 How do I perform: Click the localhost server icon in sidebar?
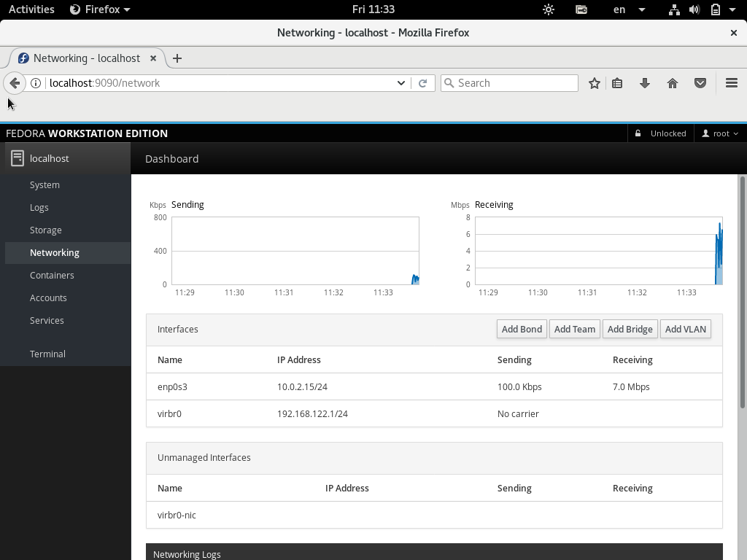point(18,158)
